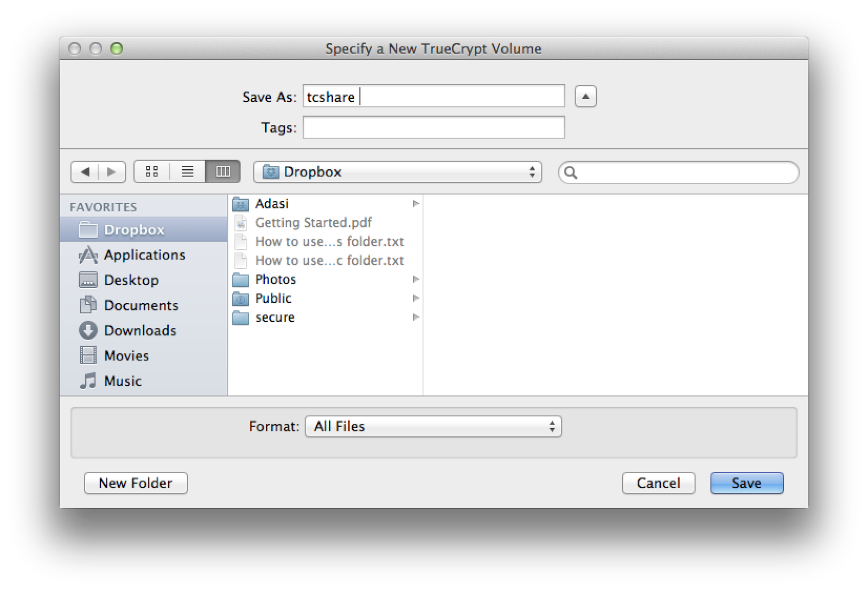The height and width of the screenshot is (591, 868).
Task: Select Desktop in the sidebar
Action: click(131, 280)
